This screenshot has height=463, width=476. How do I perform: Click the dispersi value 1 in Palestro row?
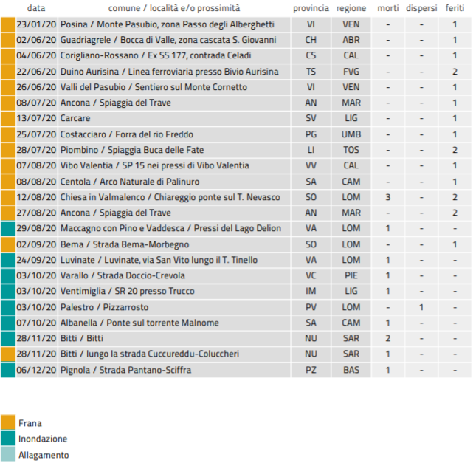pos(421,306)
